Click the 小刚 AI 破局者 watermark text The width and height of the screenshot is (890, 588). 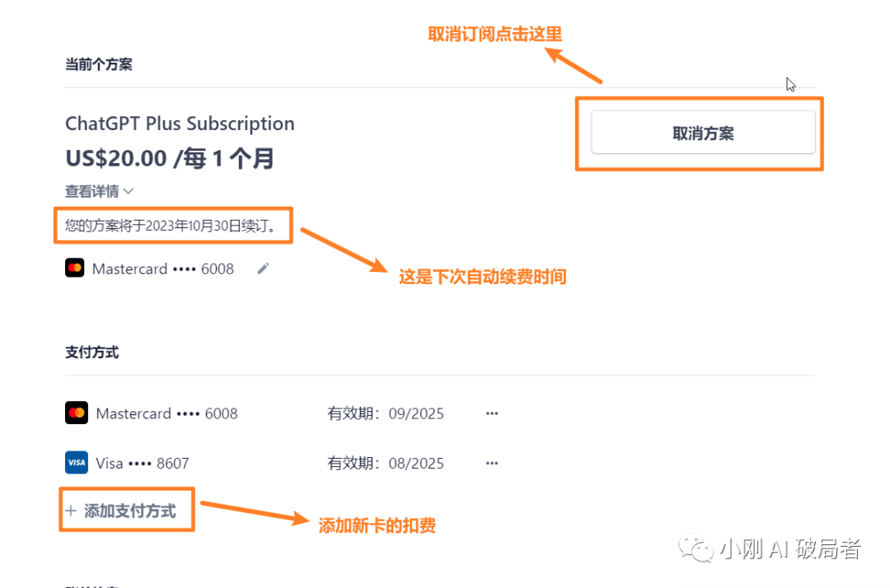coord(789,549)
